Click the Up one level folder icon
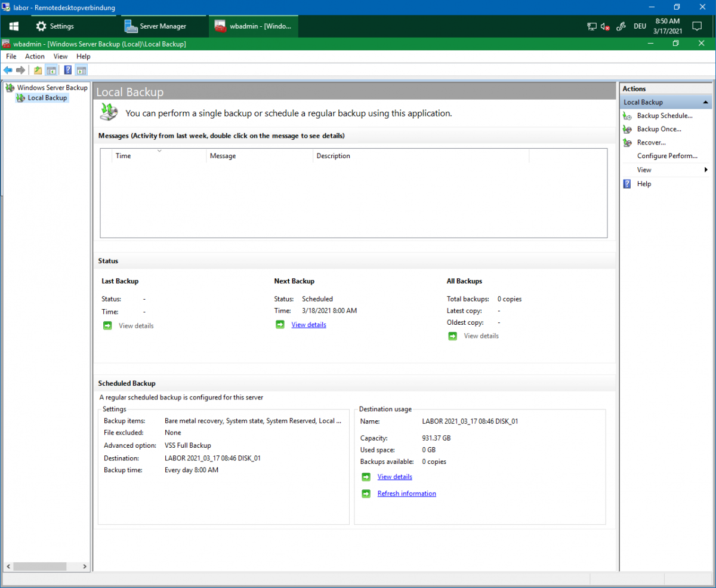Screen dimensions: 716x588 (x=38, y=70)
